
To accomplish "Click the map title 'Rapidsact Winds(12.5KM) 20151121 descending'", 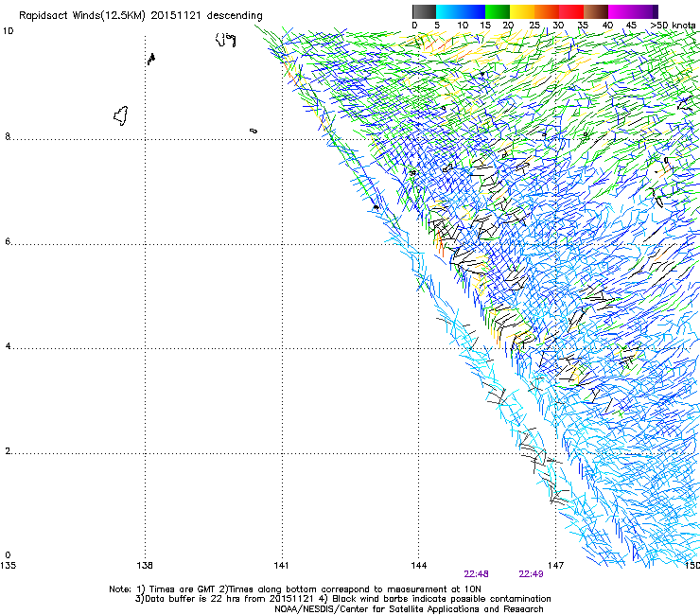I will [141, 15].
